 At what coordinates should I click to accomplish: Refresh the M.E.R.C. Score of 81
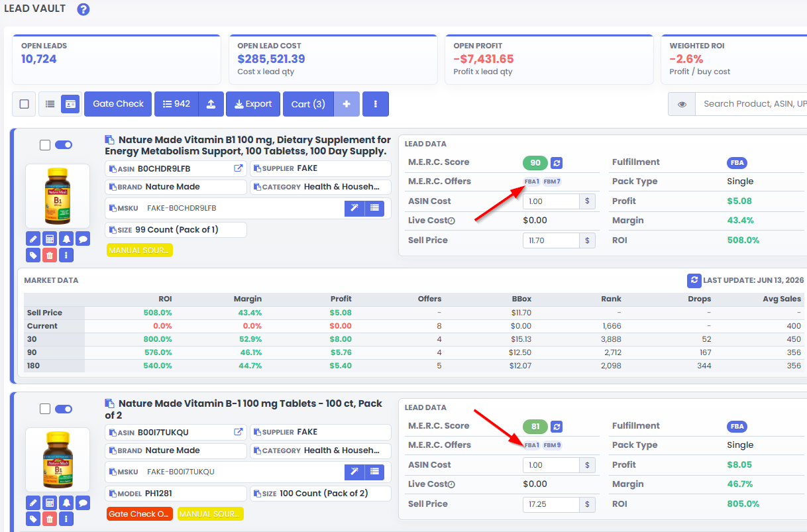click(557, 426)
